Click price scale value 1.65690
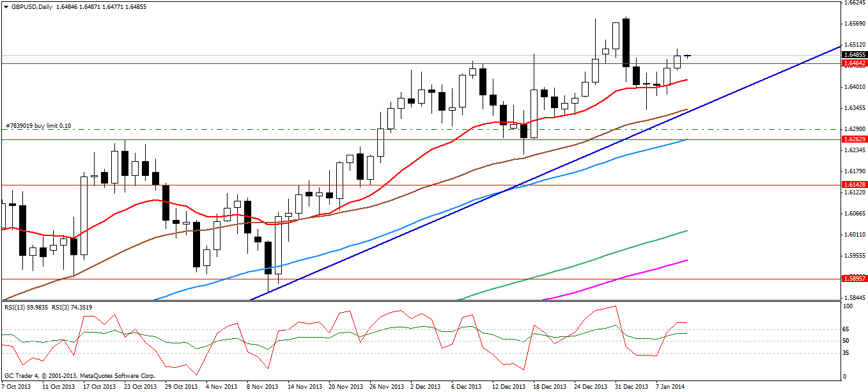868x392 pixels. [855, 24]
